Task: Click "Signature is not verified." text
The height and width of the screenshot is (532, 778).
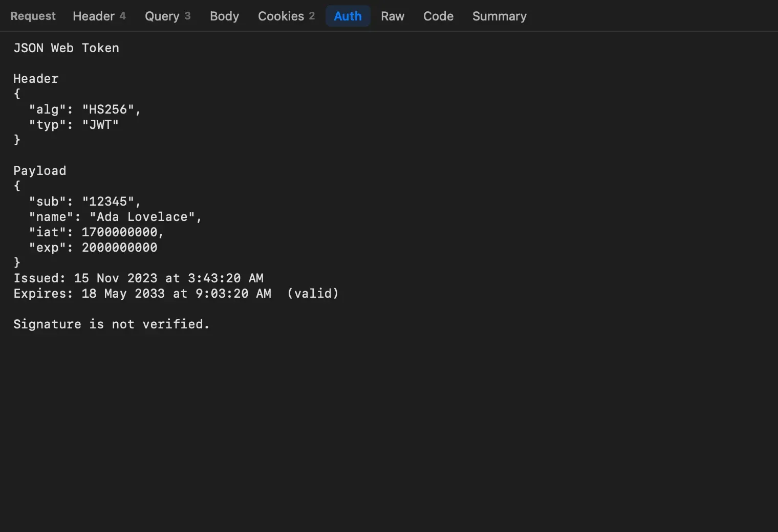Action: (x=112, y=324)
